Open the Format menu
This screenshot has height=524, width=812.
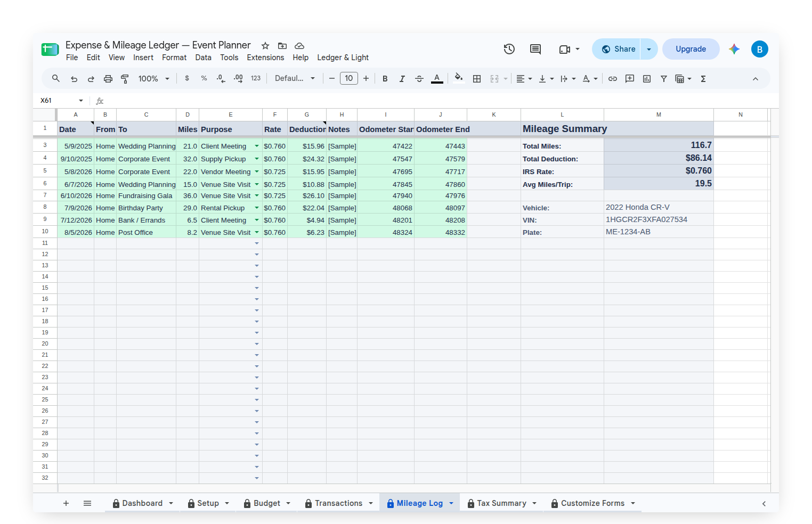[174, 58]
